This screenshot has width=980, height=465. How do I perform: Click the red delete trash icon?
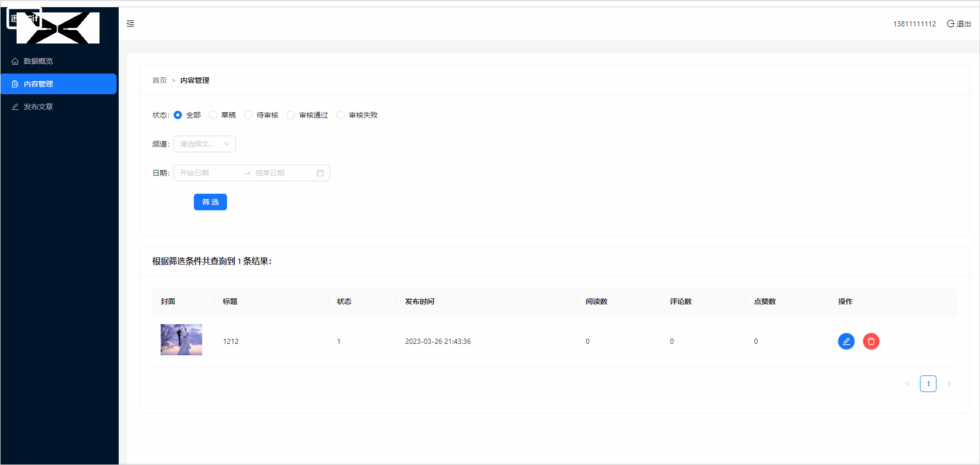pyautogui.click(x=871, y=341)
